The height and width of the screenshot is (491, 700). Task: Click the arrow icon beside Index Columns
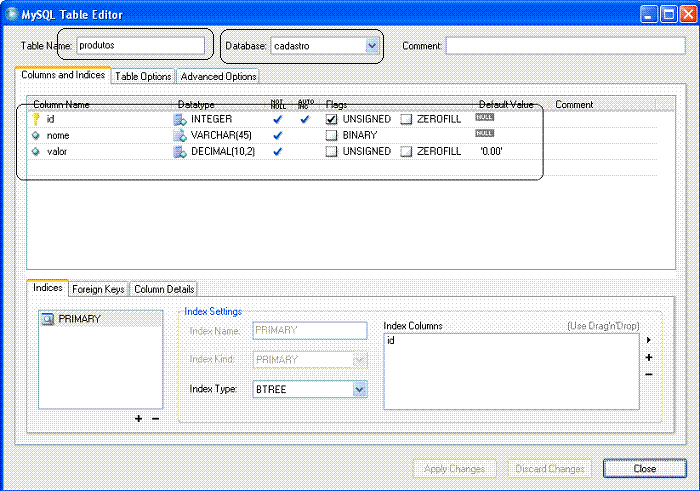click(649, 340)
